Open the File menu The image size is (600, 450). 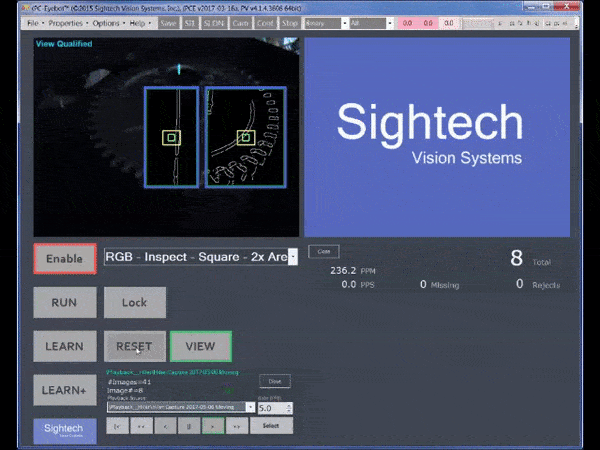[33, 23]
